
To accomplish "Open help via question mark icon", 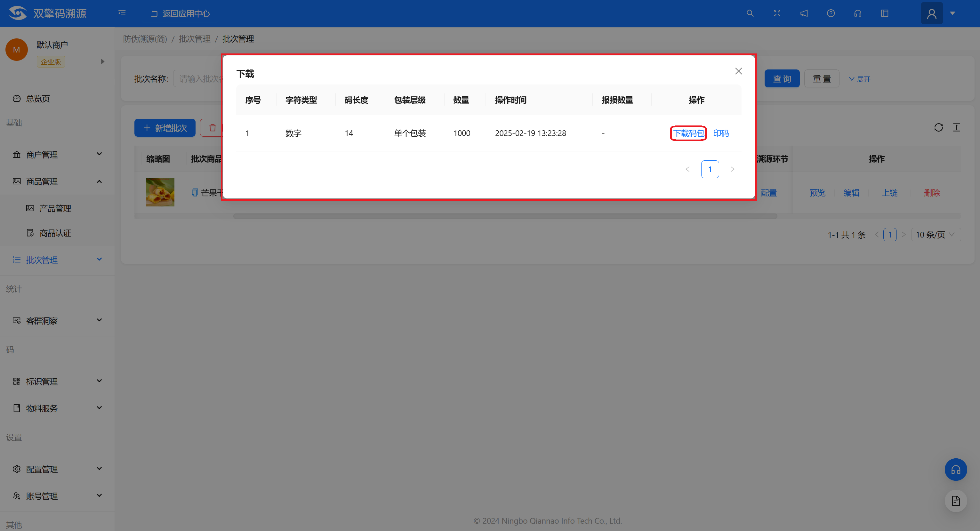I will (831, 13).
